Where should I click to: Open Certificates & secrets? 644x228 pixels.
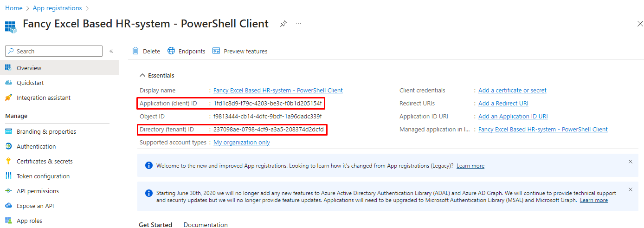(x=45, y=161)
